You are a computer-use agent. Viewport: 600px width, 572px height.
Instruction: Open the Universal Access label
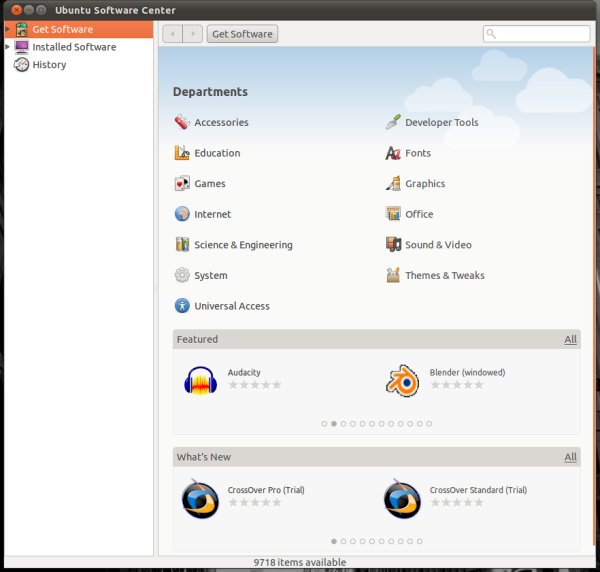point(232,306)
